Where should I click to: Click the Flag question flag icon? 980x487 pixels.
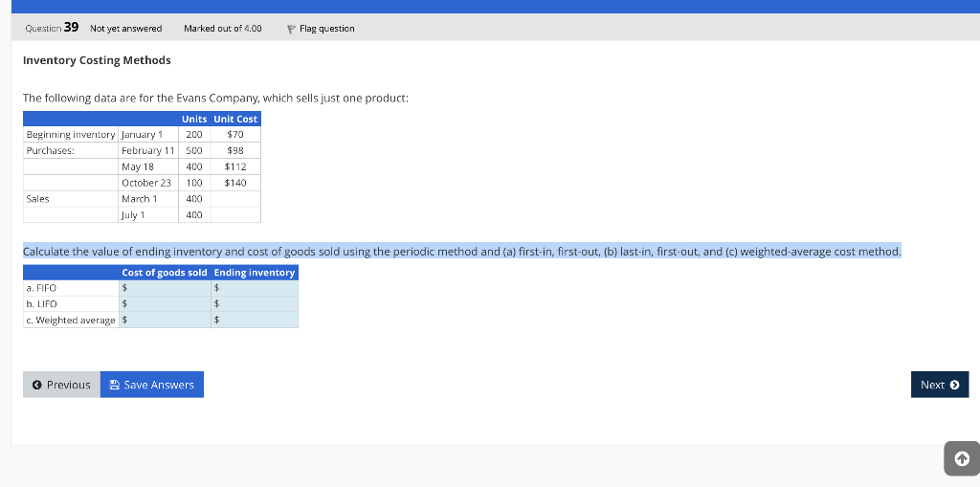(291, 29)
